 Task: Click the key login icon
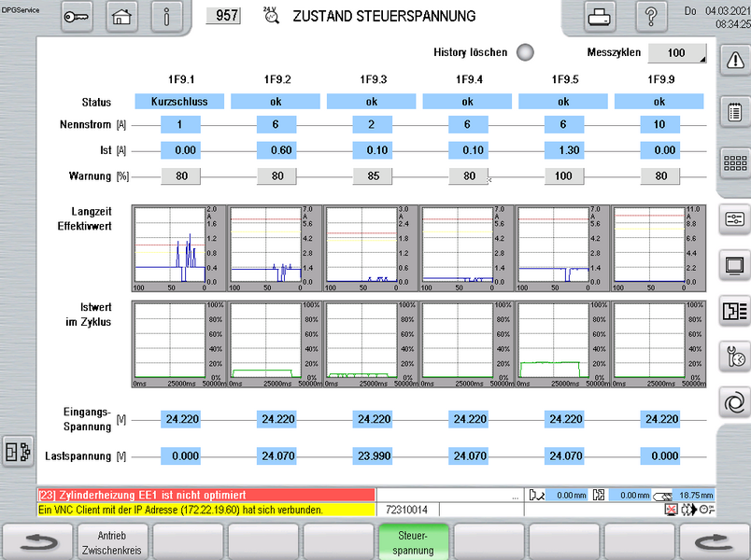tap(80, 17)
